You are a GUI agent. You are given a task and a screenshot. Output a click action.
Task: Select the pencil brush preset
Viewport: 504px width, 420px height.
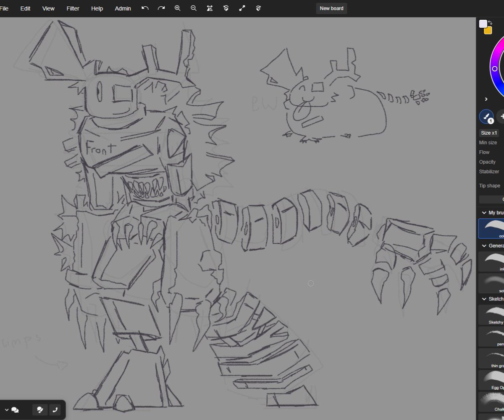[491, 337]
